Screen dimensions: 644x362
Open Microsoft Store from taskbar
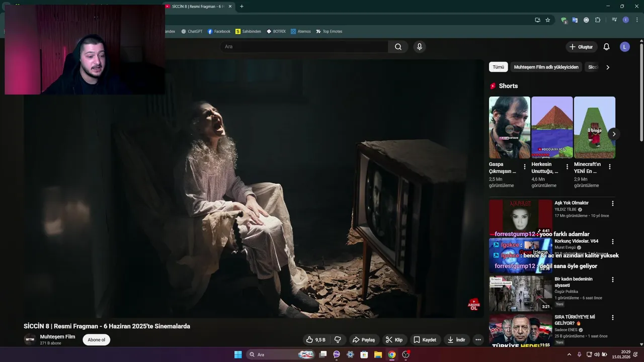[x=364, y=354]
